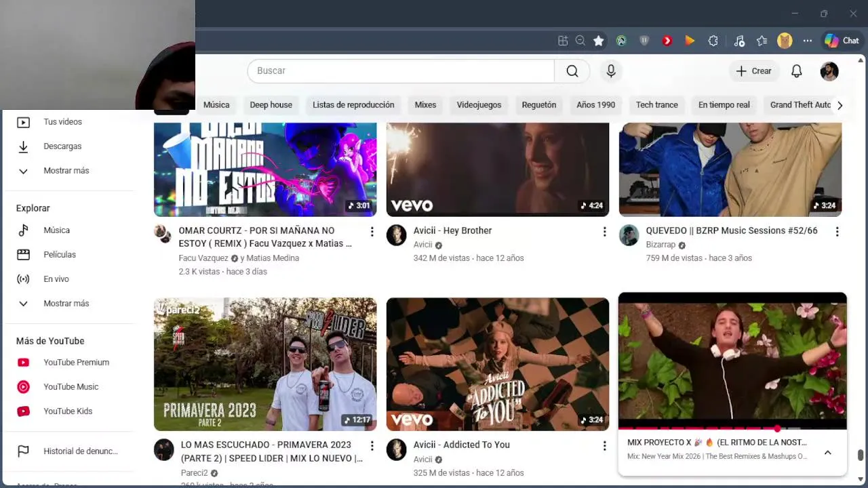The height and width of the screenshot is (488, 868).
Task: Click the MIX PROYECTO X miniplayer title
Action: 717,443
